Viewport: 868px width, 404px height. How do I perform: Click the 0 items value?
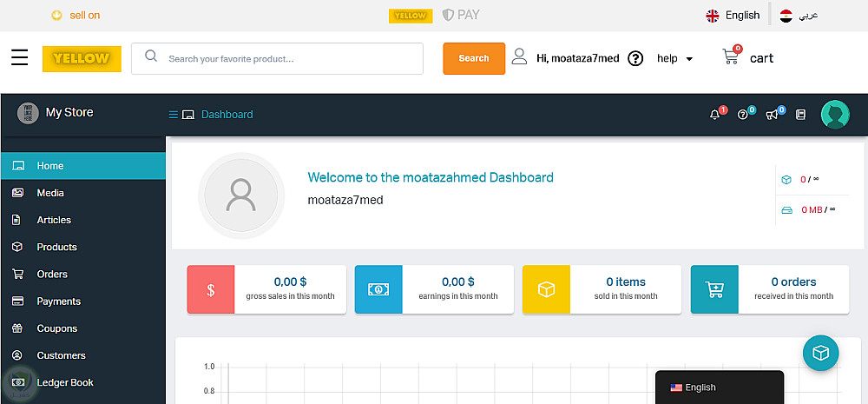(626, 282)
